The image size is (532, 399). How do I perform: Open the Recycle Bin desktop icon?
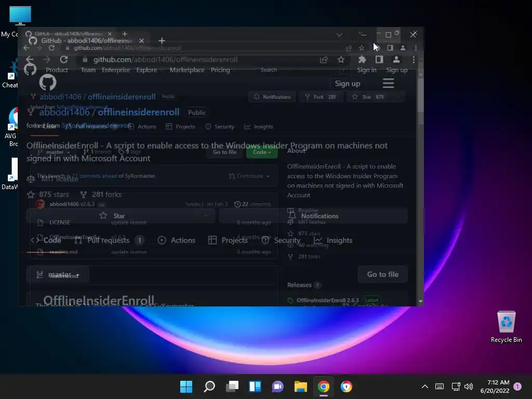tap(506, 327)
